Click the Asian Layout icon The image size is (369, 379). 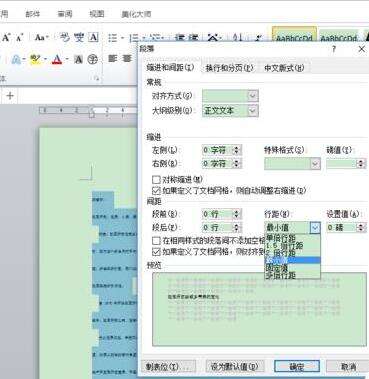click(213, 38)
